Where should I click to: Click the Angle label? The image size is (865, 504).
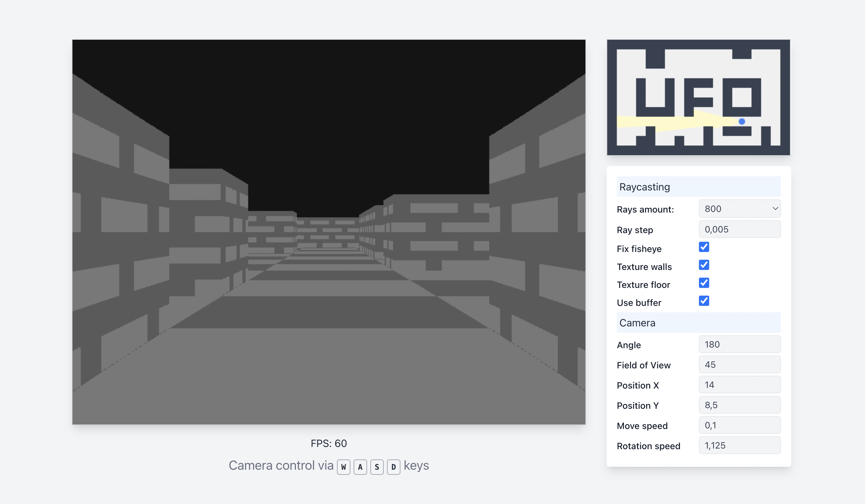(x=629, y=345)
